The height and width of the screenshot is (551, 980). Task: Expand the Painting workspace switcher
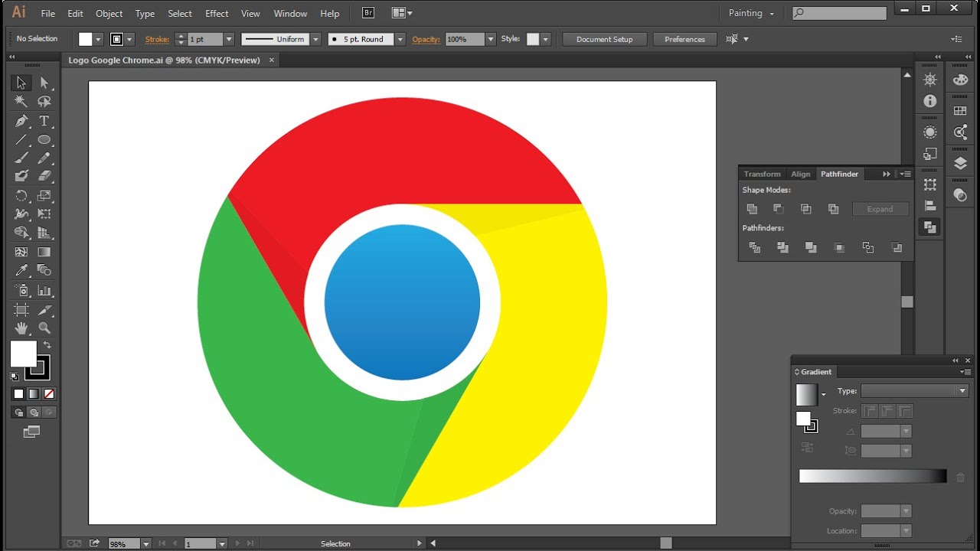pyautogui.click(x=751, y=13)
